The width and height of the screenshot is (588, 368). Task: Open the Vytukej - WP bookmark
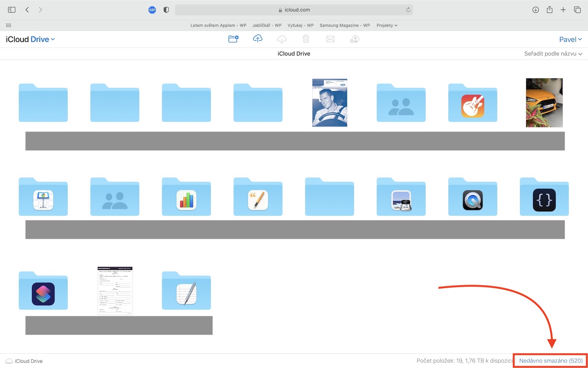click(301, 25)
